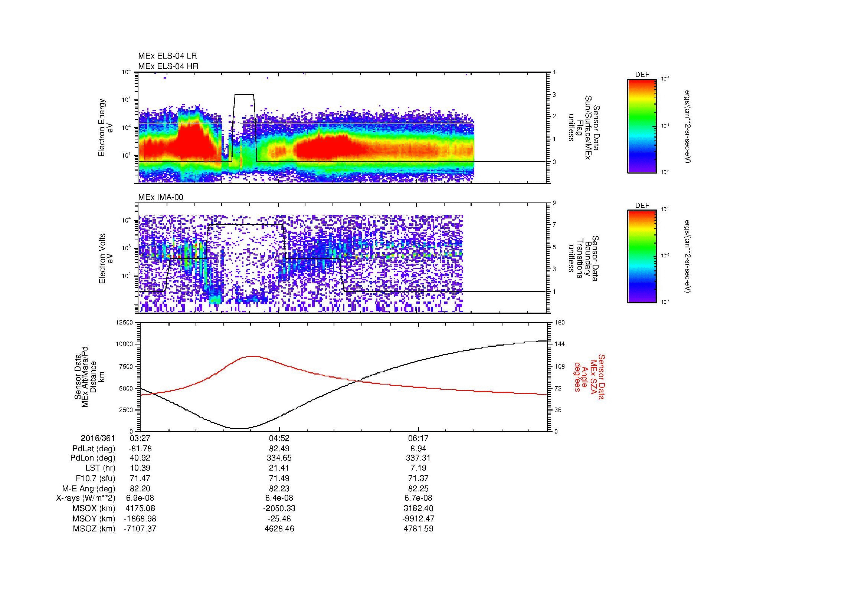Click the MSOX value '3182.40'

click(x=419, y=509)
